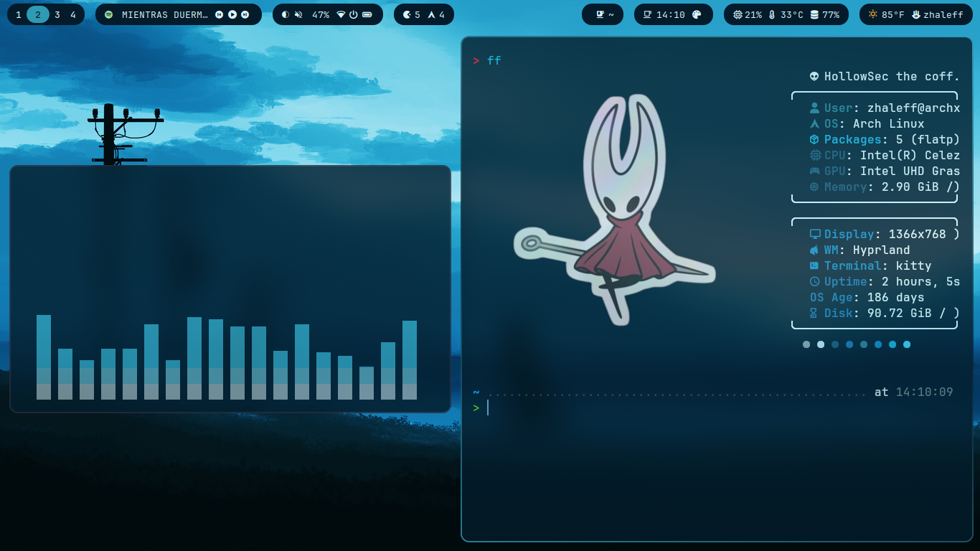Click the chip icon in the Memory row

[x=814, y=187]
